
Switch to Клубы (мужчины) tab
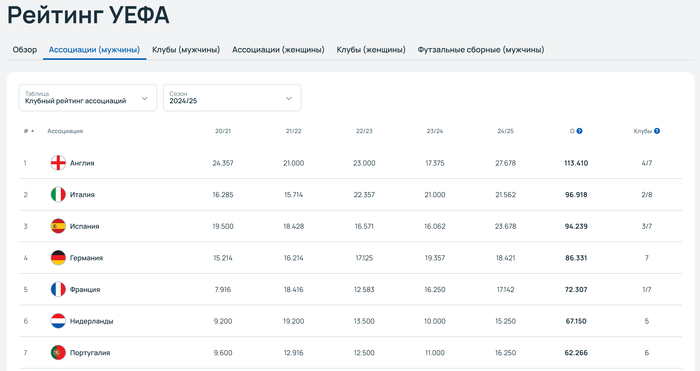[186, 50]
